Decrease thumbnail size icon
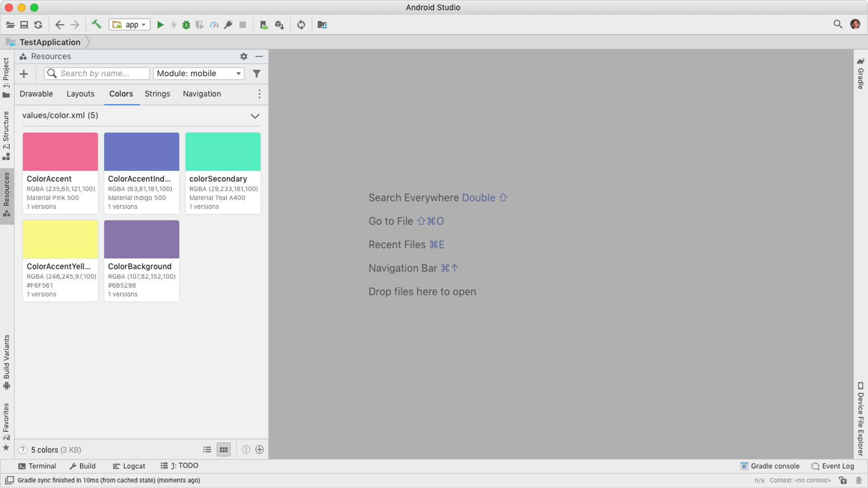 [x=246, y=450]
